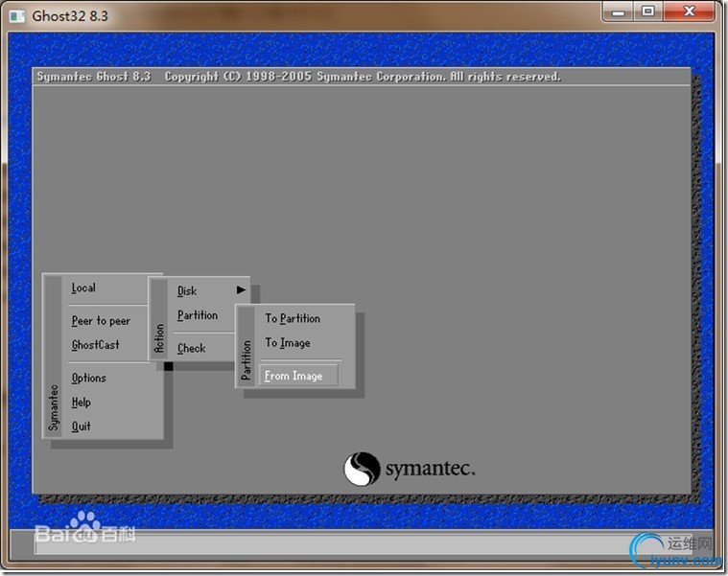Close the Ghost32 8.3 window

pyautogui.click(x=689, y=12)
